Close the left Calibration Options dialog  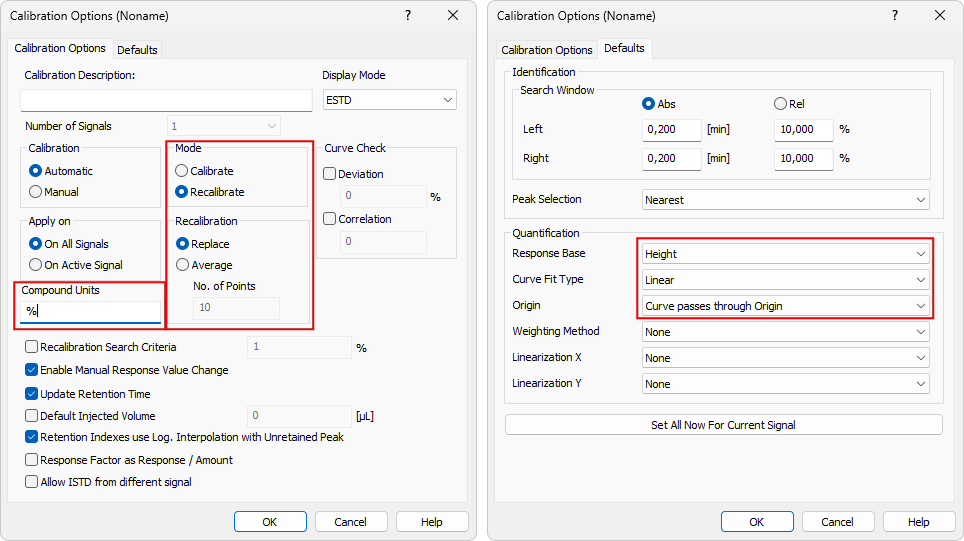coord(453,15)
